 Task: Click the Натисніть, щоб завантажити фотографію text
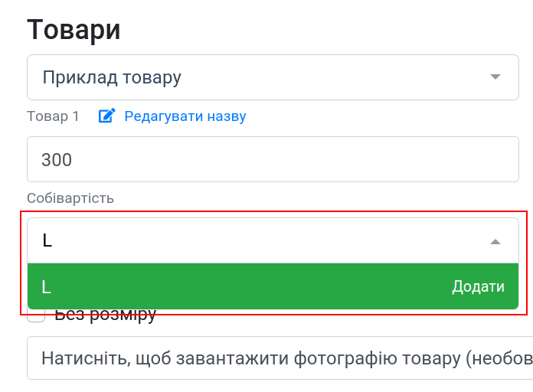[x=216, y=358]
